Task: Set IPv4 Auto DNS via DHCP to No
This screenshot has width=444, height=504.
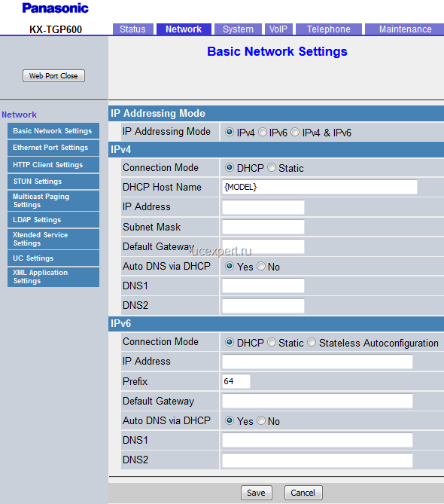Action: [261, 266]
